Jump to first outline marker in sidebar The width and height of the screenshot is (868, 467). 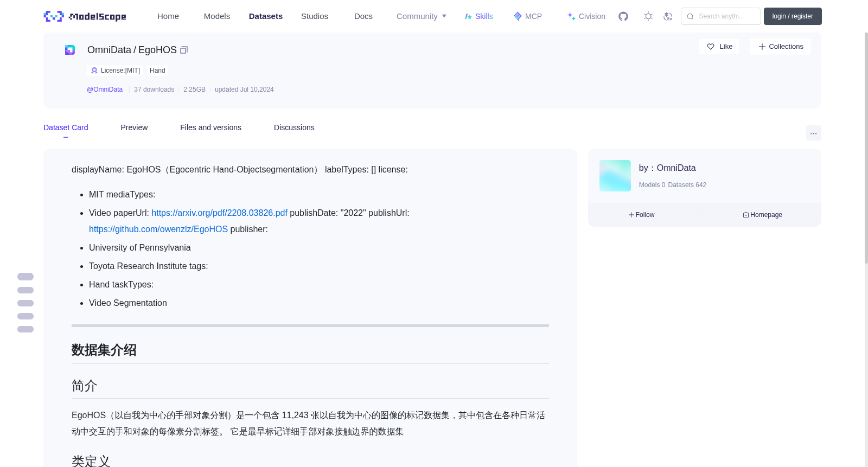[25, 277]
